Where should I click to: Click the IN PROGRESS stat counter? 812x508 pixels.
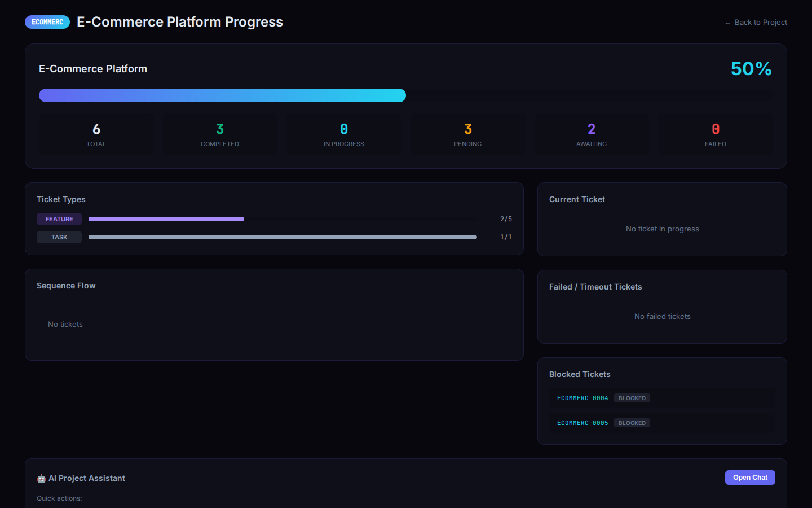pyautogui.click(x=344, y=134)
